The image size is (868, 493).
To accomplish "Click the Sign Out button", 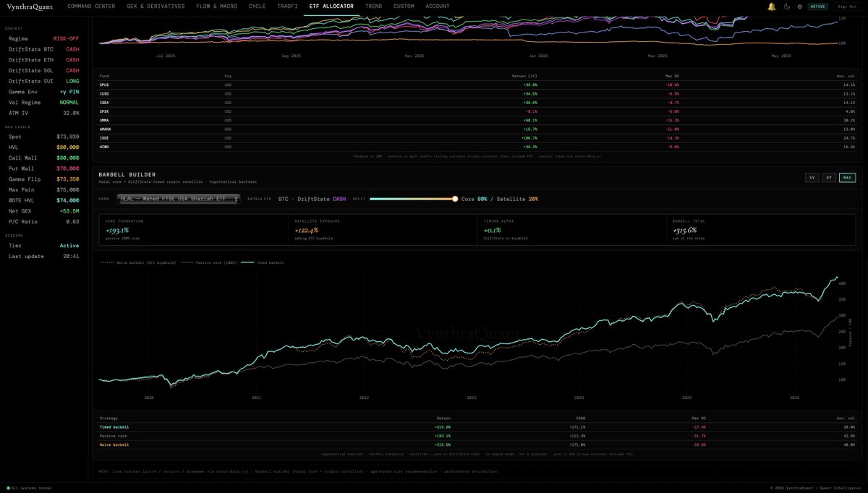I will click(846, 6).
